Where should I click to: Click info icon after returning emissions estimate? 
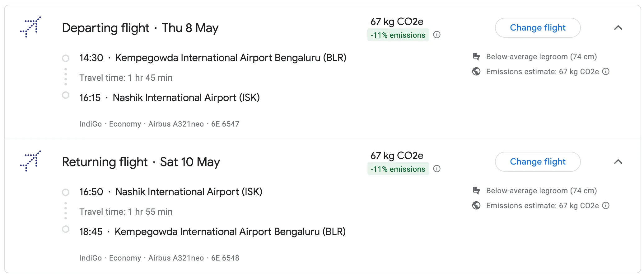tap(606, 206)
